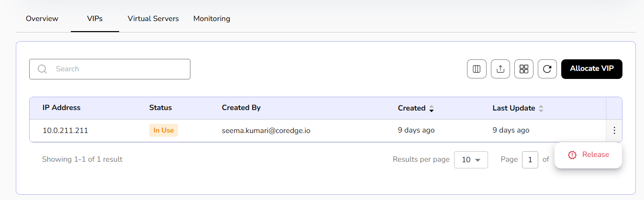Switch to grid view icon
Image resolution: width=644 pixels, height=200 pixels.
(x=524, y=69)
